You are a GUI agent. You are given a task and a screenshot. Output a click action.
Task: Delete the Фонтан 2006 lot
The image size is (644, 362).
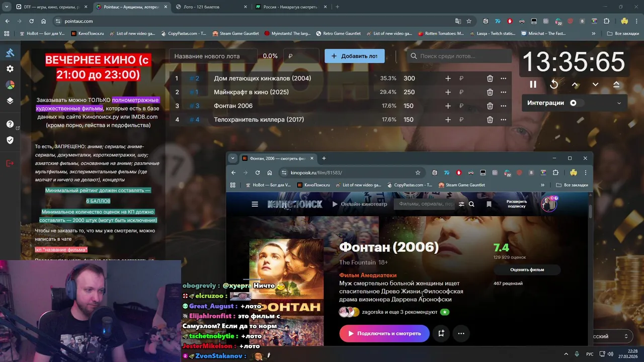point(490,106)
